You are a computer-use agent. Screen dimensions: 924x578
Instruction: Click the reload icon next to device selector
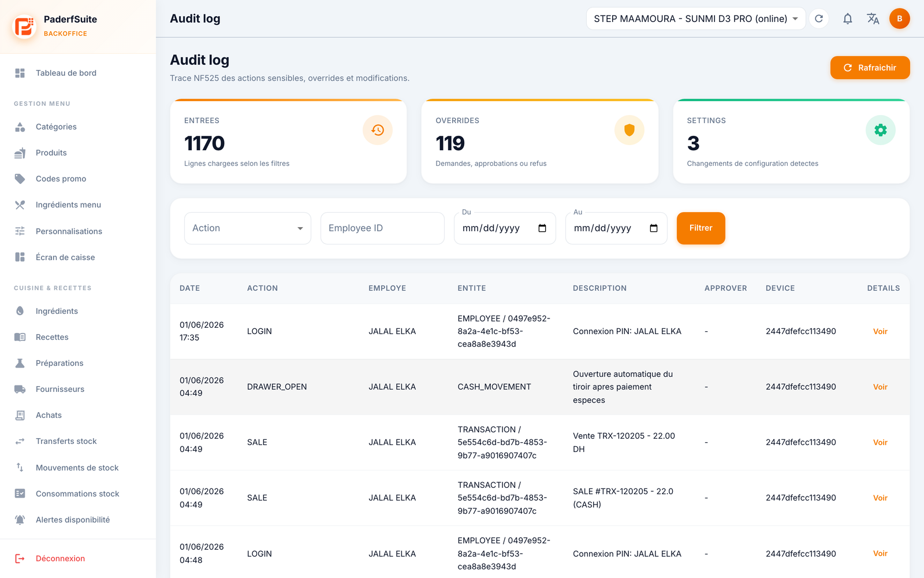pos(819,18)
